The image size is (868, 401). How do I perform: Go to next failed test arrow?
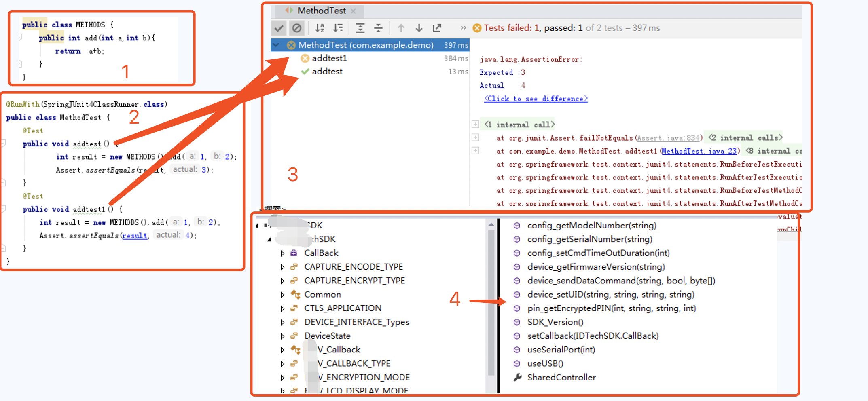point(419,28)
